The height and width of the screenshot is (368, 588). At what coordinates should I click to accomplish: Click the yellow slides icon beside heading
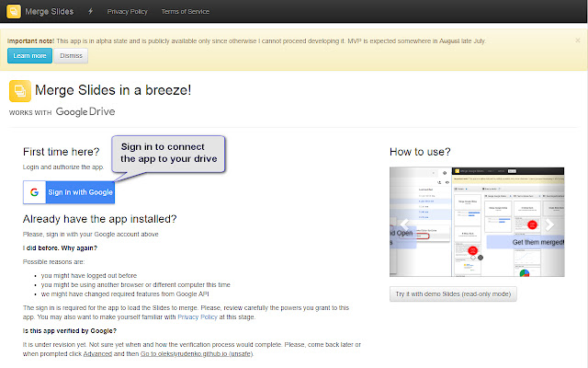[20, 91]
